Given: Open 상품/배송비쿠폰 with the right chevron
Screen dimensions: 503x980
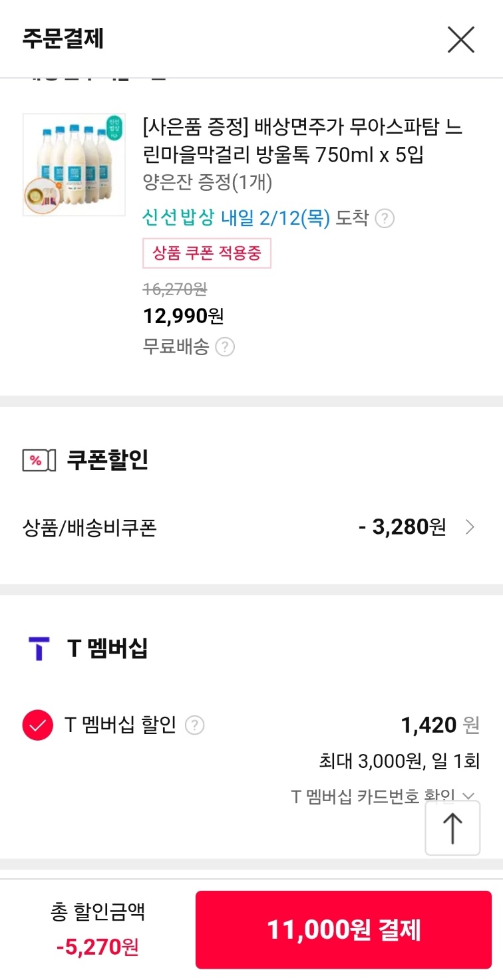Looking at the screenshot, I should click(470, 527).
